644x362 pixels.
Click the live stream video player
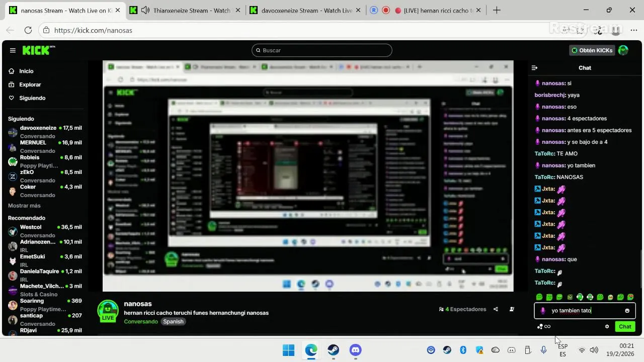pyautogui.click(x=308, y=176)
